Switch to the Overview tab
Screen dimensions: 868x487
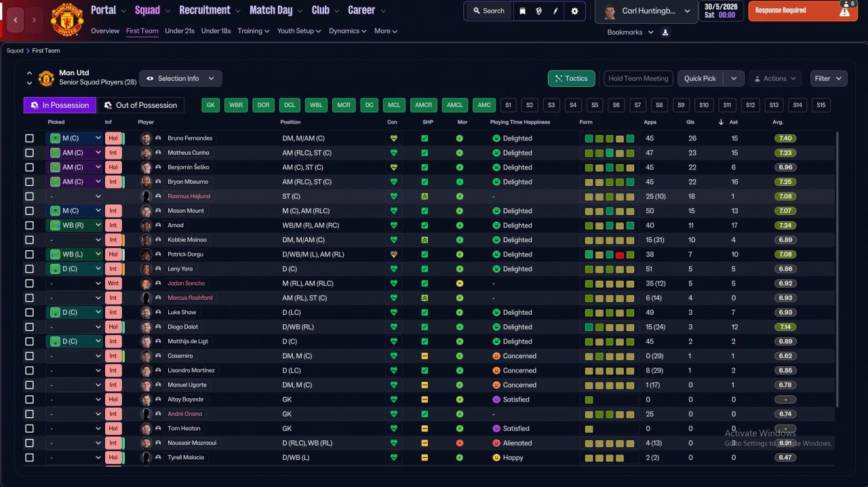(105, 31)
